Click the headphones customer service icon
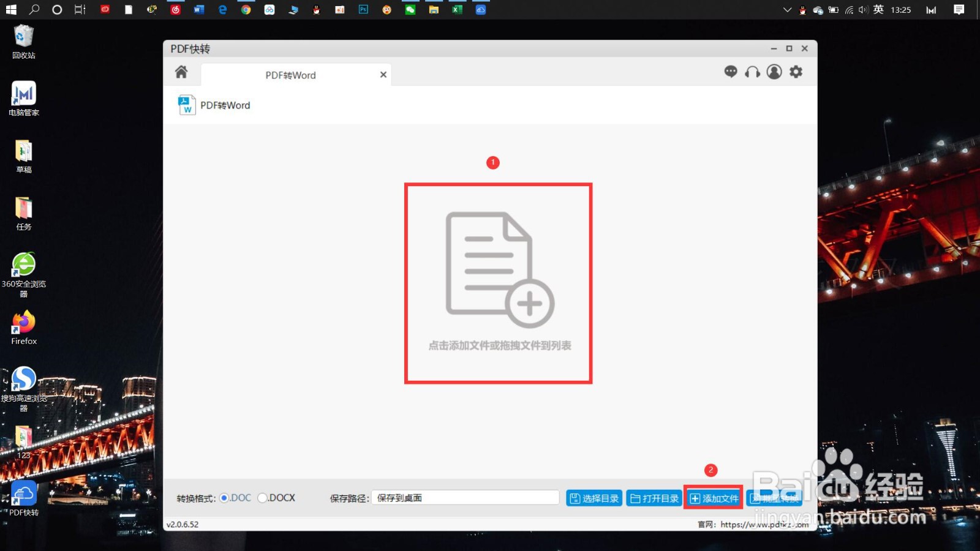 point(752,72)
